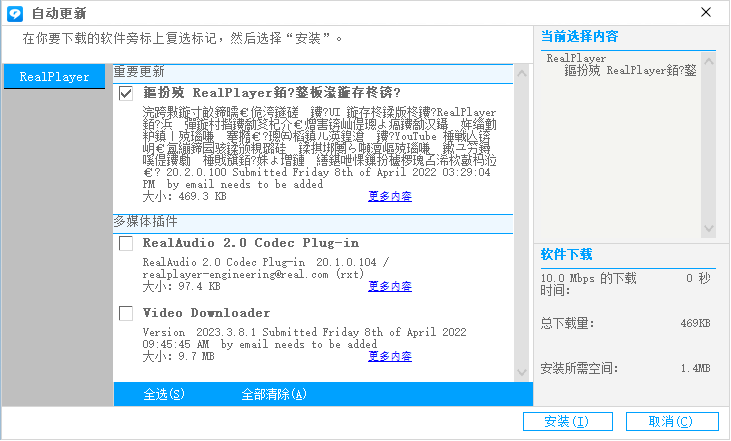The height and width of the screenshot is (441, 731).
Task: Click 当前选择内容 panel scrollbar down arrow
Action: click(709, 228)
